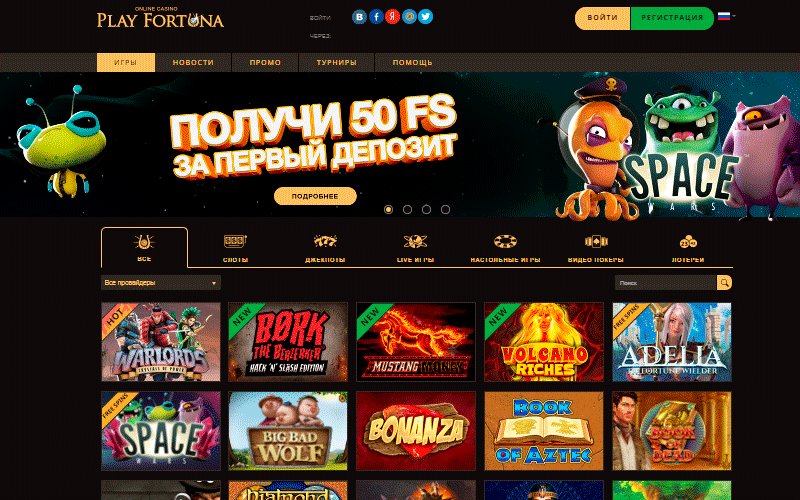Click the Подробнее banner button

tap(315, 196)
